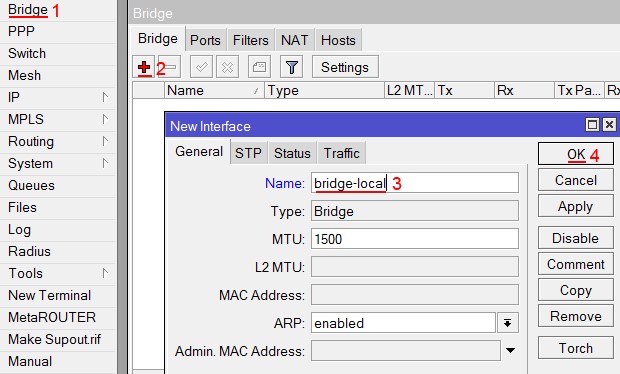This screenshot has height=374, width=620.
Task: Open the STP tab in New Interface
Action: (x=248, y=153)
